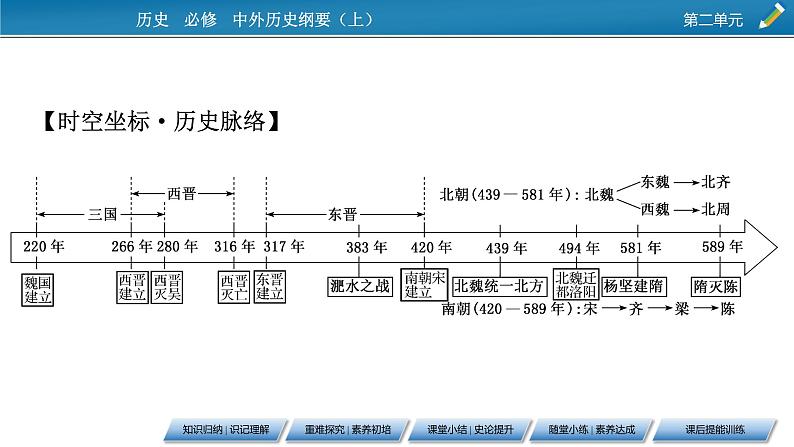Viewport: 794px width, 447px height.
Task: Open the 课堂小结 | 史论提升 tab
Action: click(470, 430)
